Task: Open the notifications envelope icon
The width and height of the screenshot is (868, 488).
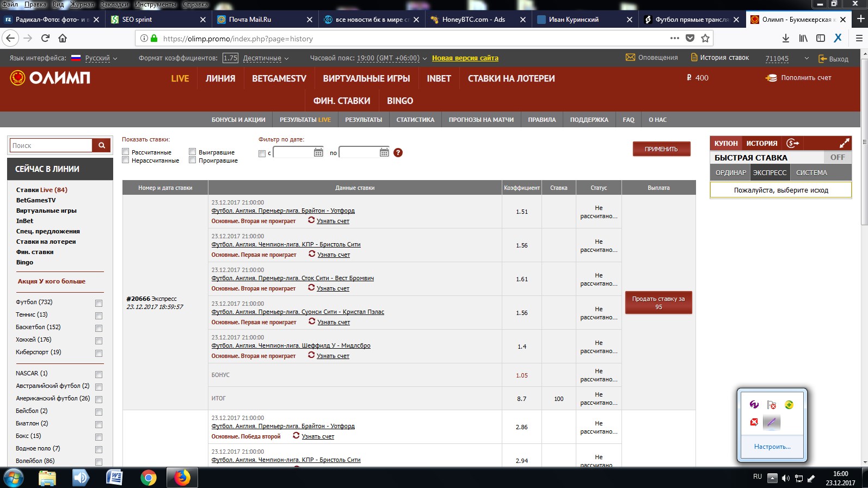Action: tap(630, 57)
